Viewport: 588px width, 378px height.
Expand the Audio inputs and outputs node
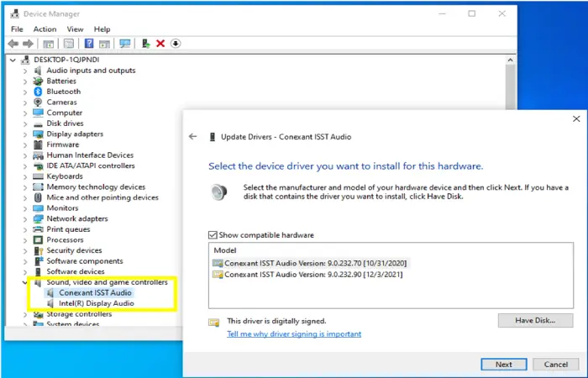[x=25, y=71]
